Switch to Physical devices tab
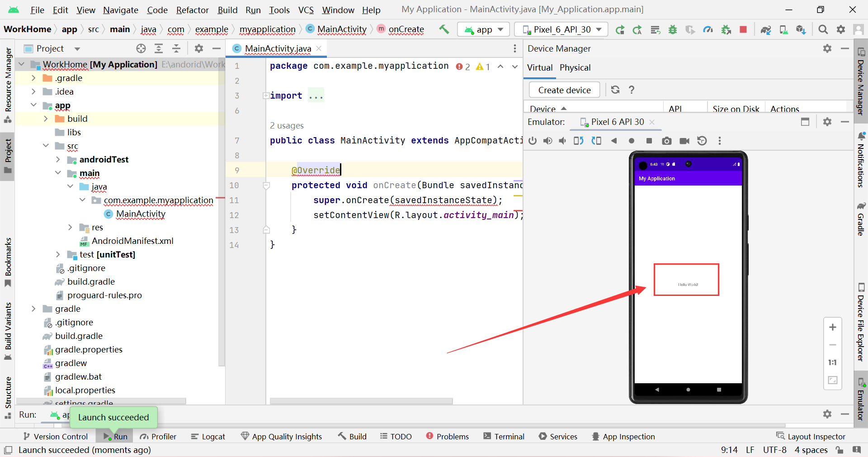Screen dimensions: 868x457 575,67
